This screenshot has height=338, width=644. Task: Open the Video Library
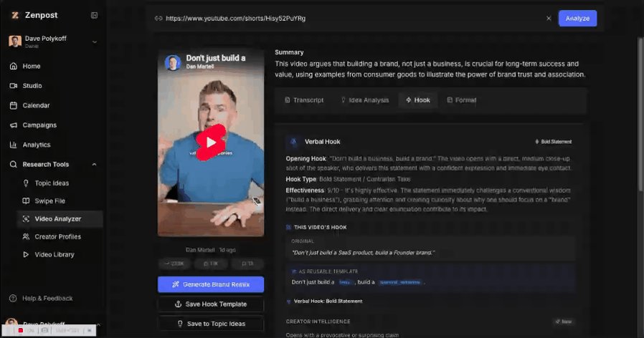point(55,255)
